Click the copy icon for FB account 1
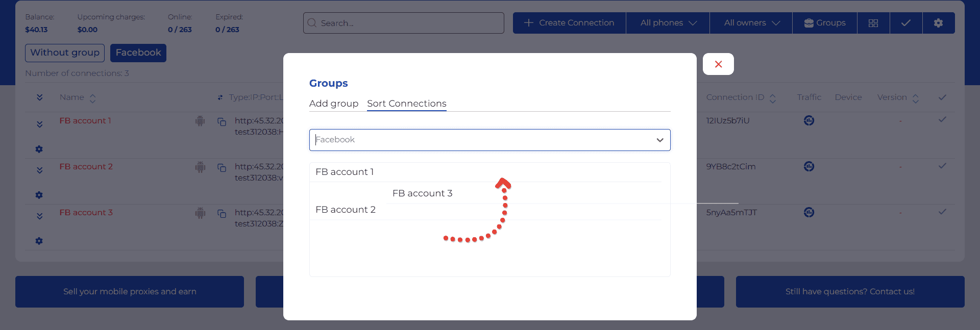This screenshot has width=980, height=330. (x=222, y=121)
